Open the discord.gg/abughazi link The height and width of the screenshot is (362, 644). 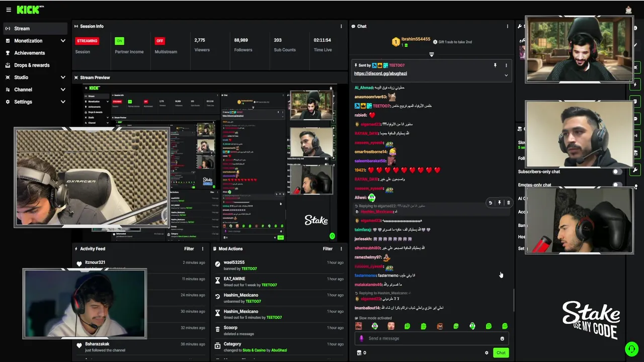click(380, 73)
